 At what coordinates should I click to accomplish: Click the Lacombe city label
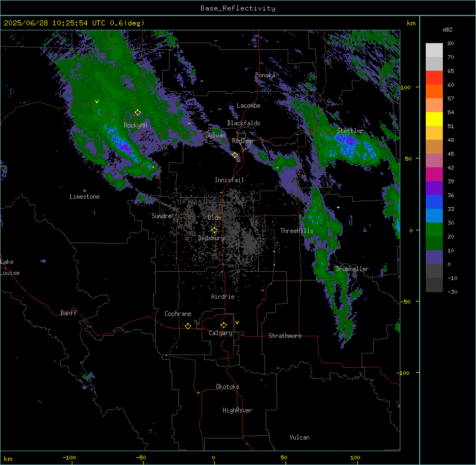(x=248, y=105)
